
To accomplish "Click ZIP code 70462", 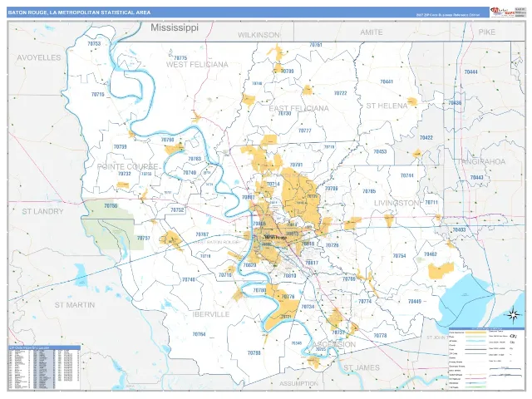I will 431,254.
